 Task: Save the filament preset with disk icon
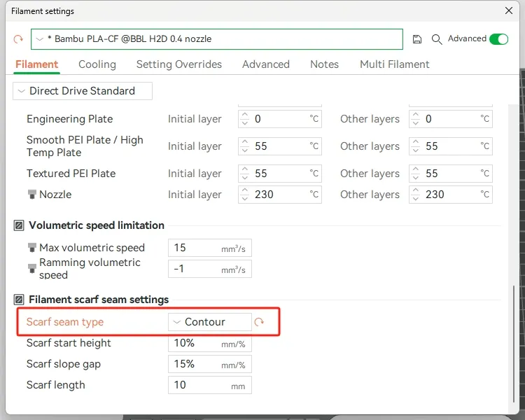[417, 39]
